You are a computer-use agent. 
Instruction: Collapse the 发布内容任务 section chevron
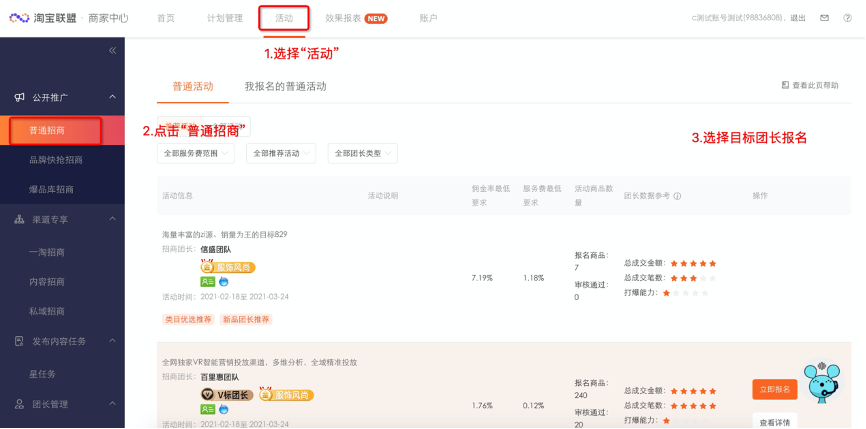113,341
